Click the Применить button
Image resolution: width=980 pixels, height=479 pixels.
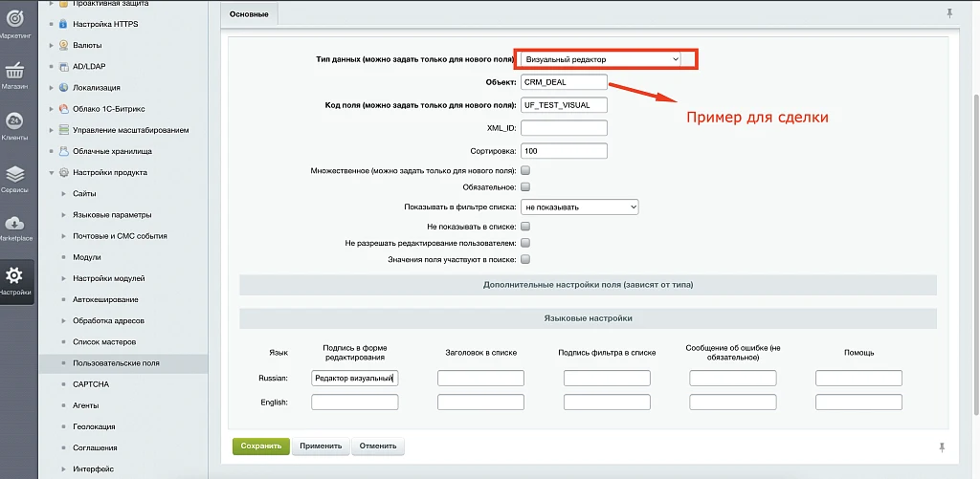click(x=321, y=446)
